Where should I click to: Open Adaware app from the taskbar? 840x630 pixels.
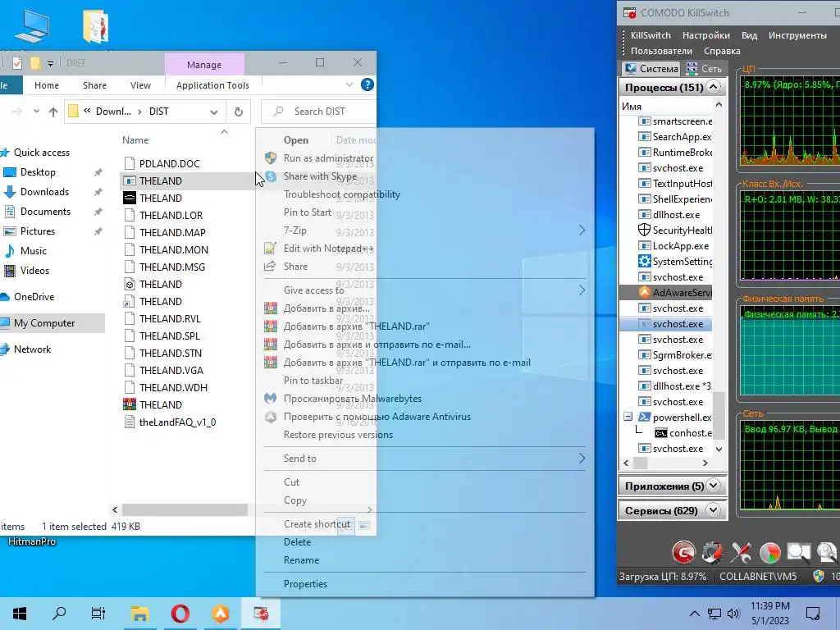click(220, 614)
